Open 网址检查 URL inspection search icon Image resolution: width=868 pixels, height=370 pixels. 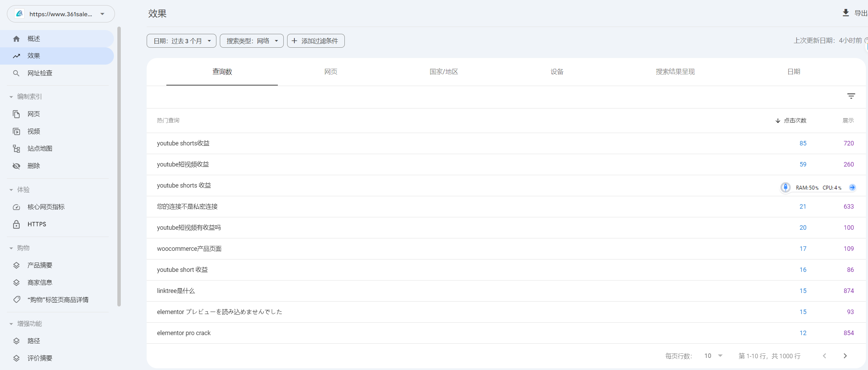point(16,73)
